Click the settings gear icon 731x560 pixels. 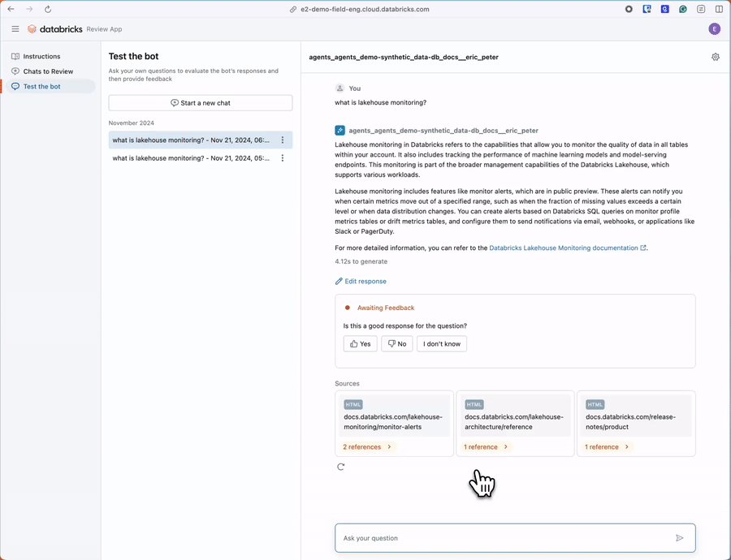716,57
